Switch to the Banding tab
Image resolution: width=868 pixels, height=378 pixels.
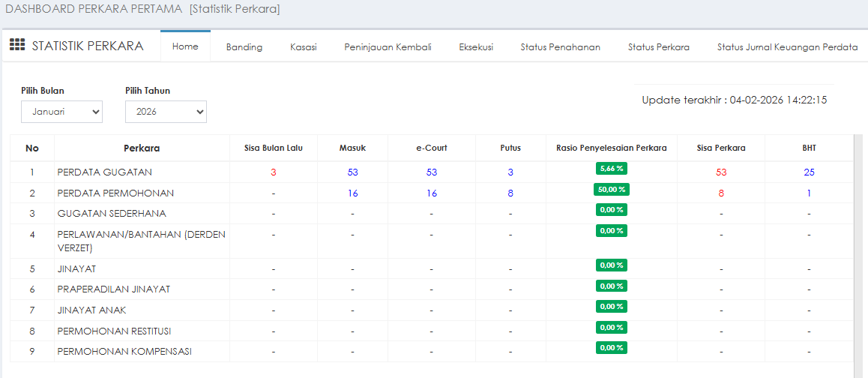tap(244, 46)
